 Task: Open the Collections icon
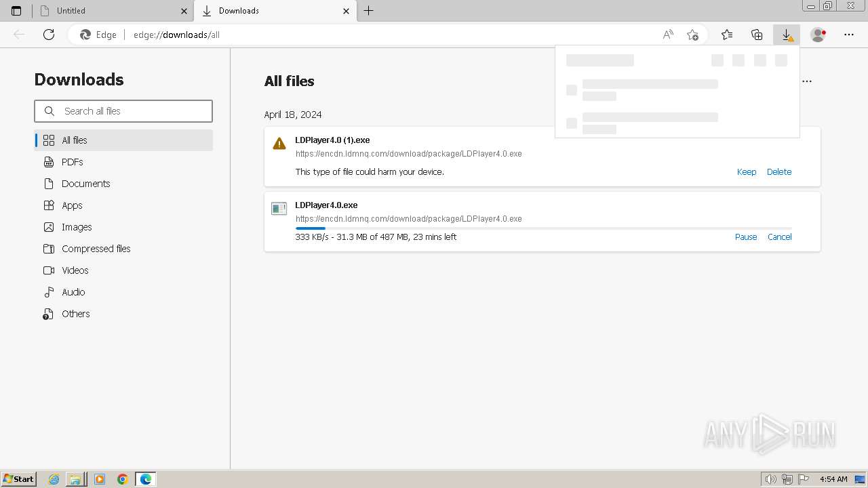pos(757,35)
